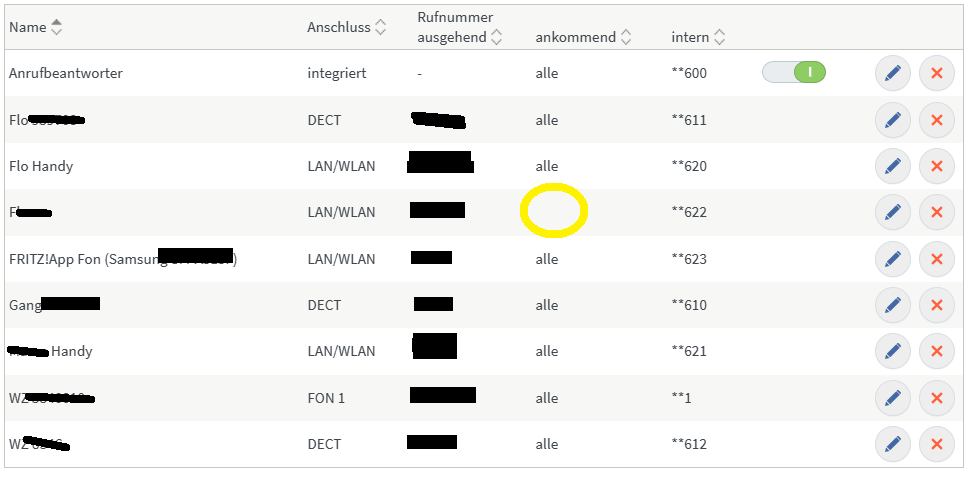Edit the FON 1 device entry
Screen dimensions: 967x479
(x=892, y=398)
